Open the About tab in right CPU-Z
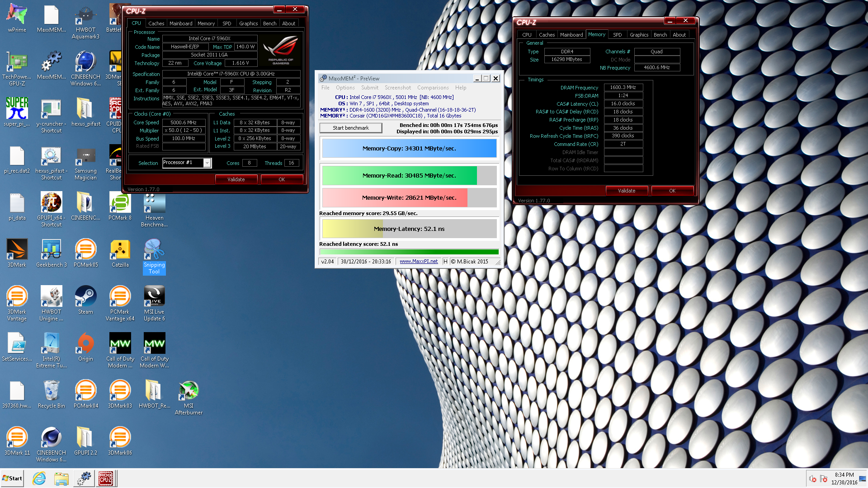This screenshot has width=868, height=488. (x=679, y=35)
